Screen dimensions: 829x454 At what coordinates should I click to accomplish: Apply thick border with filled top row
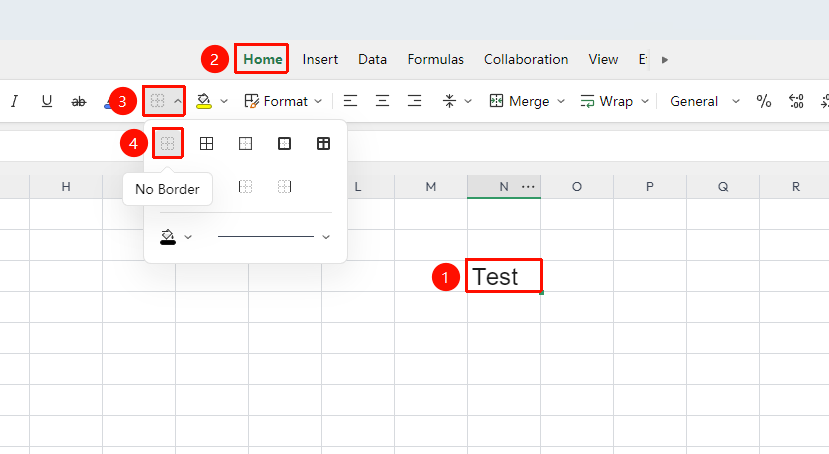324,143
